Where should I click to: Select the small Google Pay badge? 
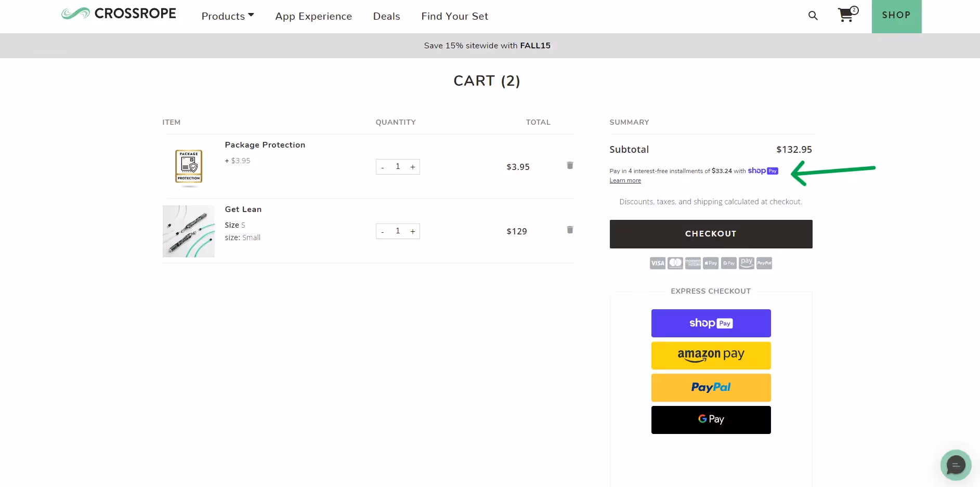pyautogui.click(x=729, y=263)
